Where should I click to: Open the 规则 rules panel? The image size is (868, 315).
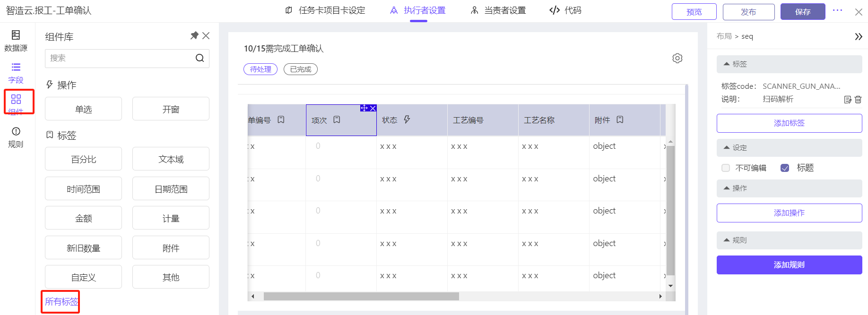(x=16, y=137)
